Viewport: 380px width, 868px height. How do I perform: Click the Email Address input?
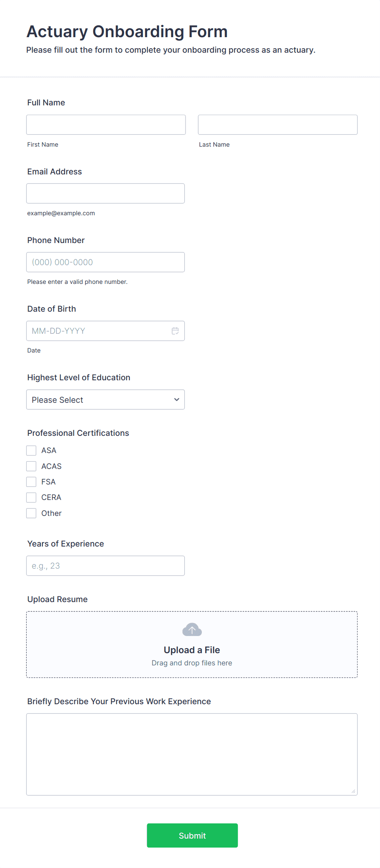coord(105,193)
